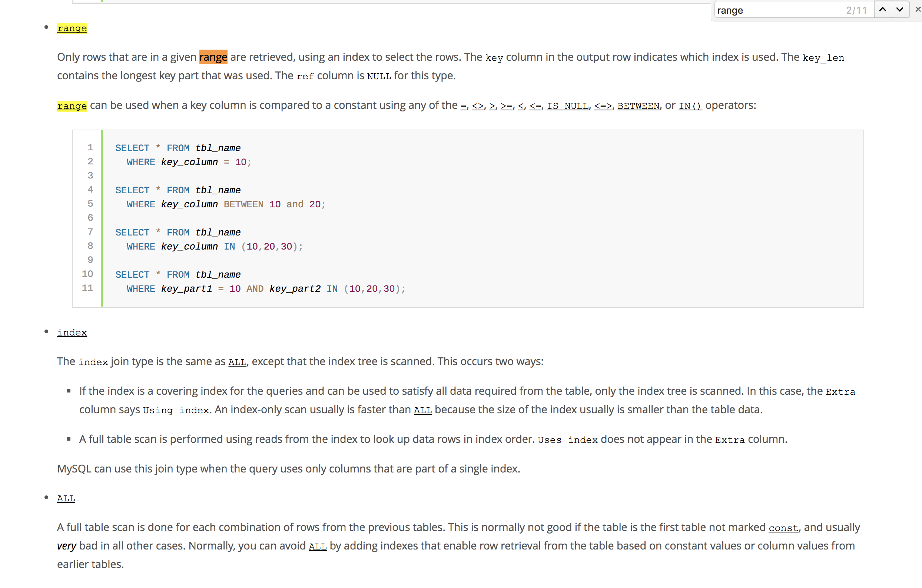The height and width of the screenshot is (588, 922).
Task: Click the range link before 'can be used'
Action: coord(72,106)
